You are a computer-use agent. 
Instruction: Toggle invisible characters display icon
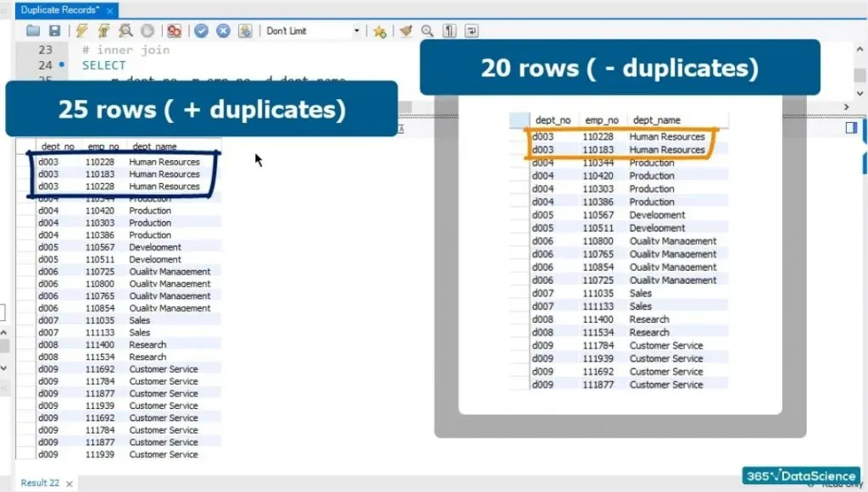tap(449, 30)
